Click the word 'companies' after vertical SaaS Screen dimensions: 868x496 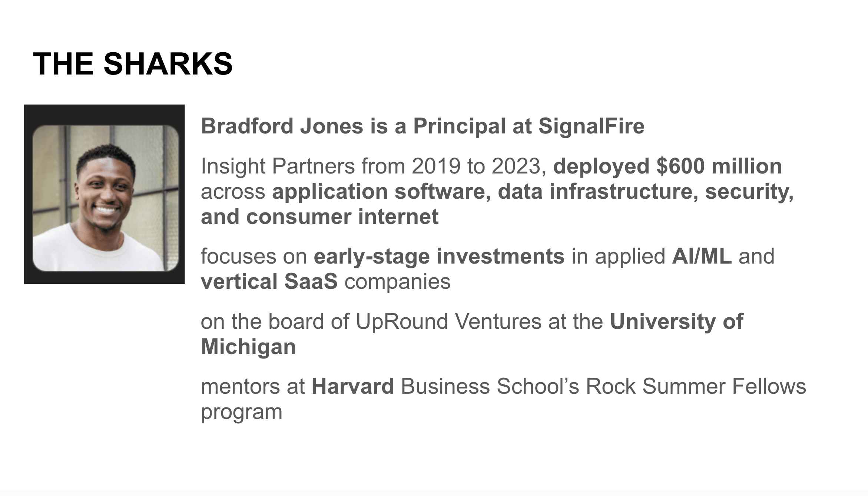coord(398,281)
